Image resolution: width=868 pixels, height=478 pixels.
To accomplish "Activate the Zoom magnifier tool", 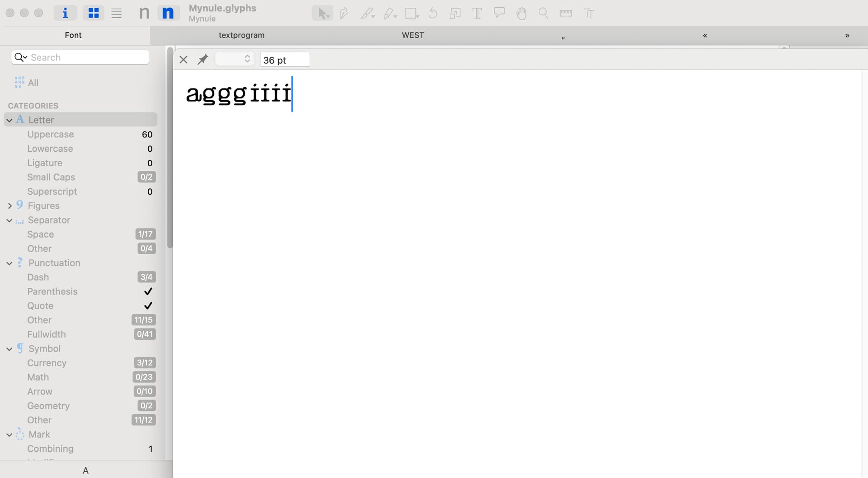I will pos(543,14).
